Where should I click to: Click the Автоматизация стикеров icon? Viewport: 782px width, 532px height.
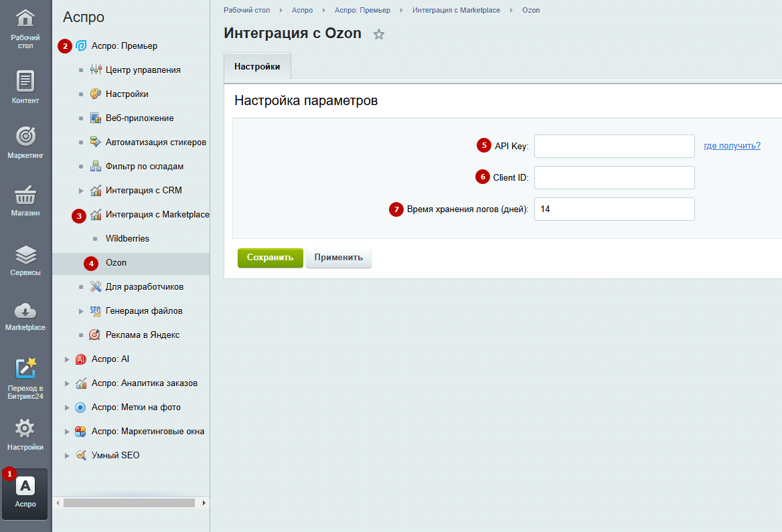[96, 142]
